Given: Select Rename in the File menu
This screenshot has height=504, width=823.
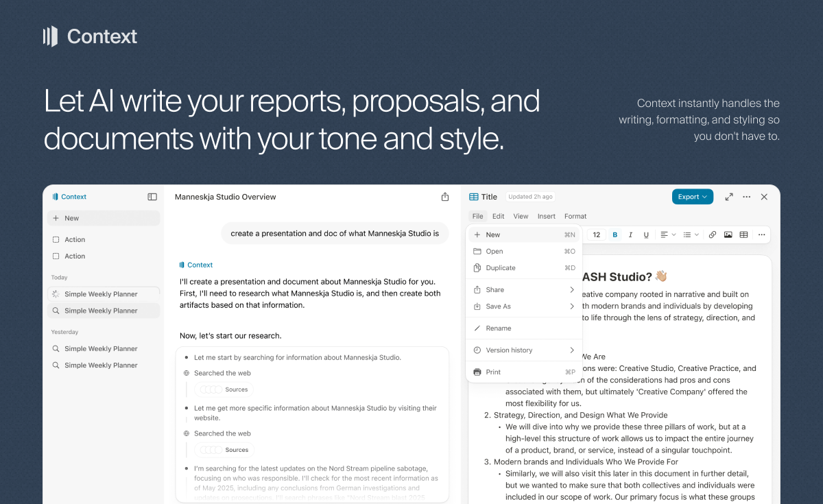Looking at the screenshot, I should (x=499, y=328).
